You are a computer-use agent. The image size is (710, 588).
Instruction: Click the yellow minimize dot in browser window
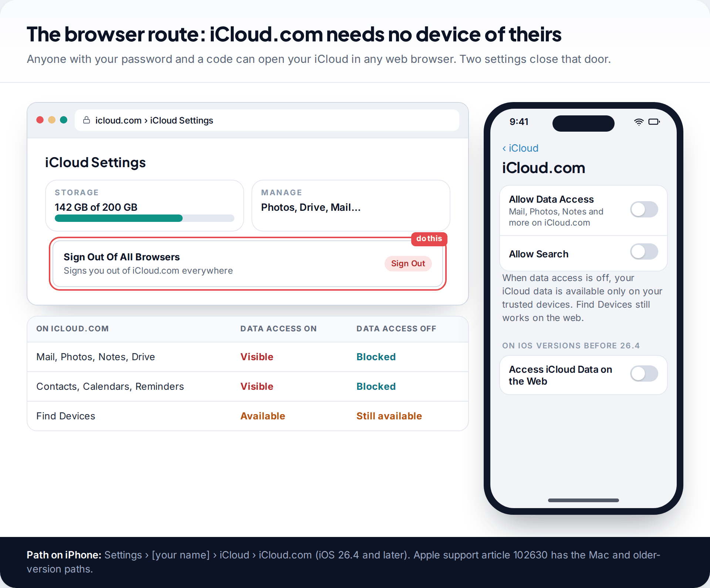click(52, 120)
